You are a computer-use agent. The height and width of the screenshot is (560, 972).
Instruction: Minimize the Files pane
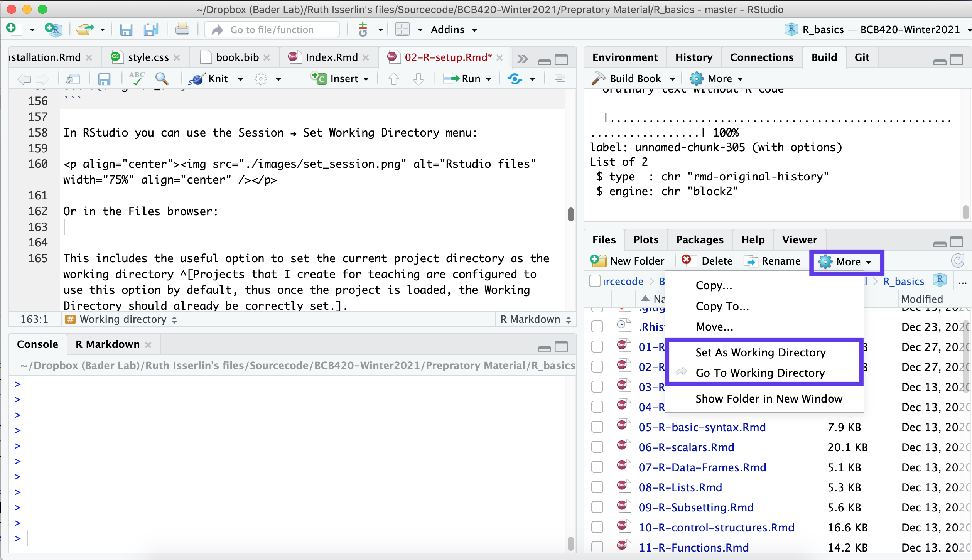coord(940,244)
